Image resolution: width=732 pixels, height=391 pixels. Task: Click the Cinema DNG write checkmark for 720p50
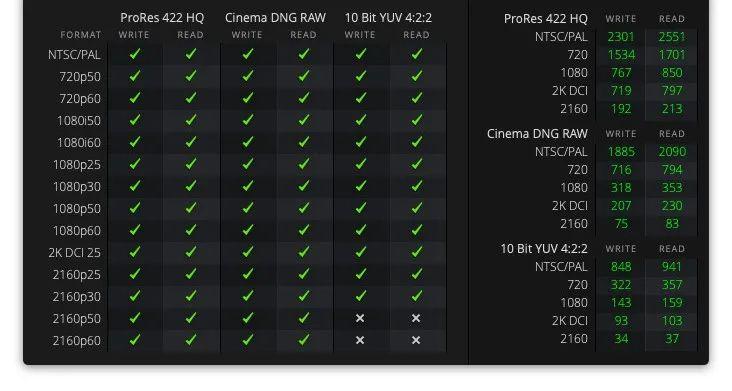248,76
